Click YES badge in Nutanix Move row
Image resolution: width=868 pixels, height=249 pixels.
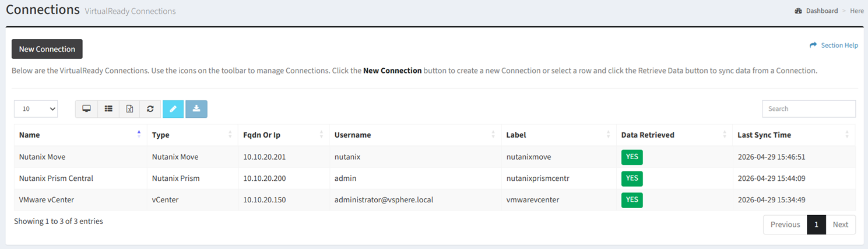pos(632,157)
